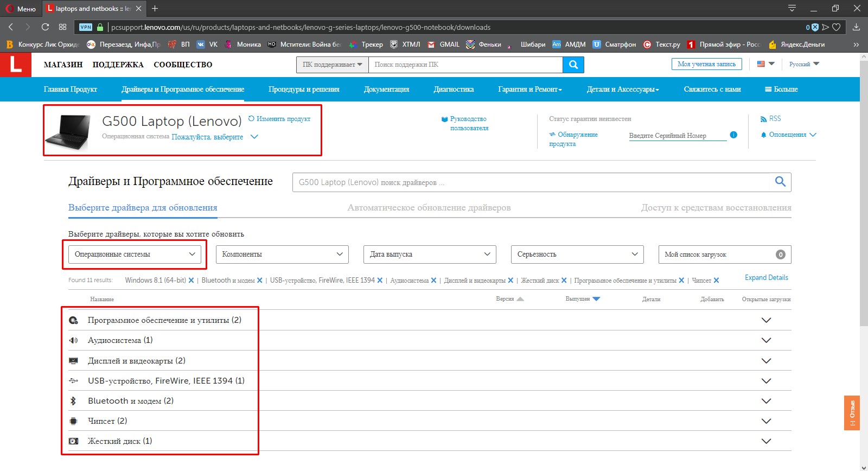Open the Дата выпуска dropdown
The width and height of the screenshot is (868, 471).
point(430,254)
